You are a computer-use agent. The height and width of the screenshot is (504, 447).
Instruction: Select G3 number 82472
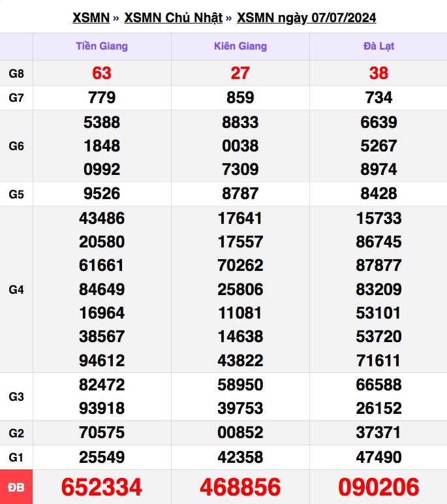click(x=102, y=385)
